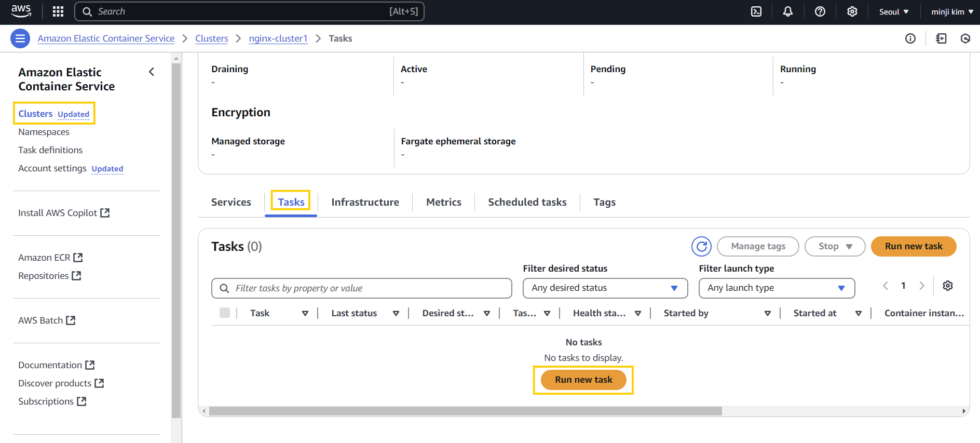Open Task definitions in the sidebar
This screenshot has height=443, width=980.
[x=50, y=150]
